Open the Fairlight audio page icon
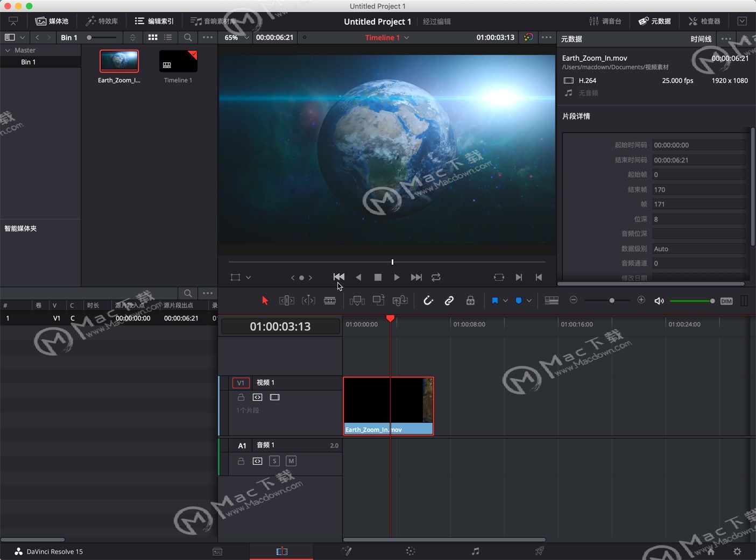 (x=475, y=551)
